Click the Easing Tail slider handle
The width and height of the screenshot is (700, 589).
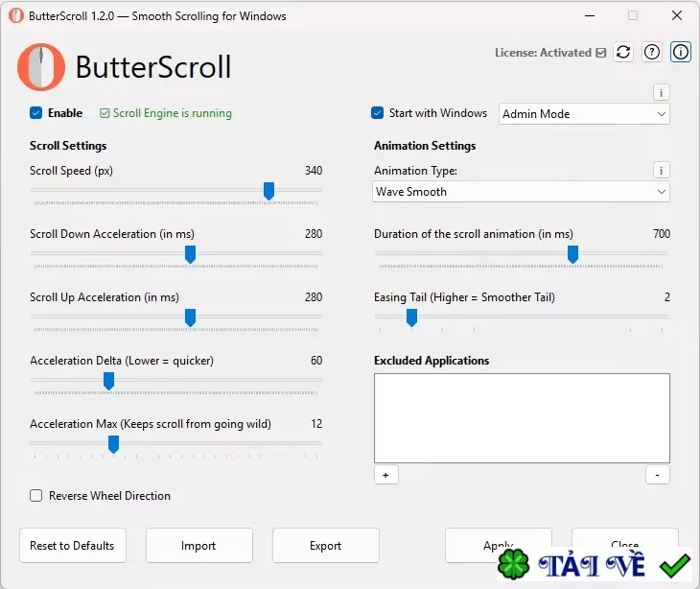click(x=411, y=318)
